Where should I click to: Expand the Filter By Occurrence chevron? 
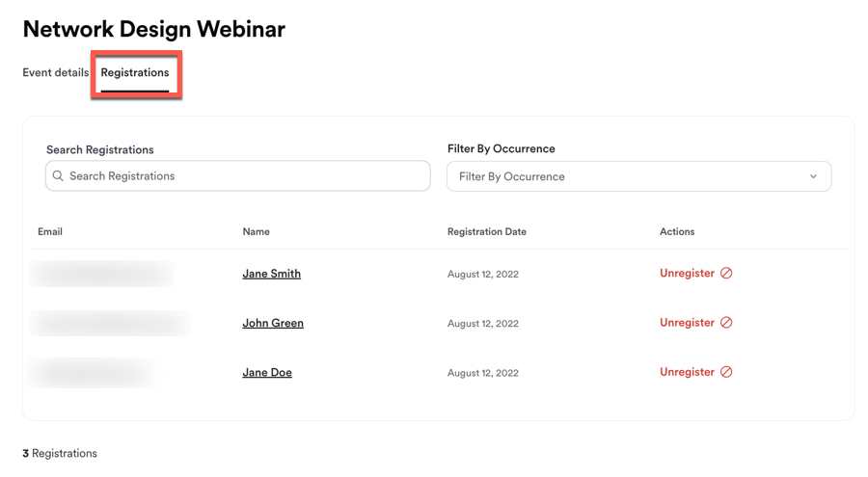coord(813,176)
